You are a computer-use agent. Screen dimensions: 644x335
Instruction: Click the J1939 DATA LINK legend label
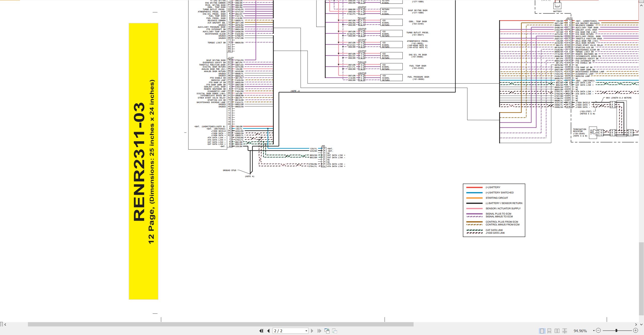[x=495, y=233]
